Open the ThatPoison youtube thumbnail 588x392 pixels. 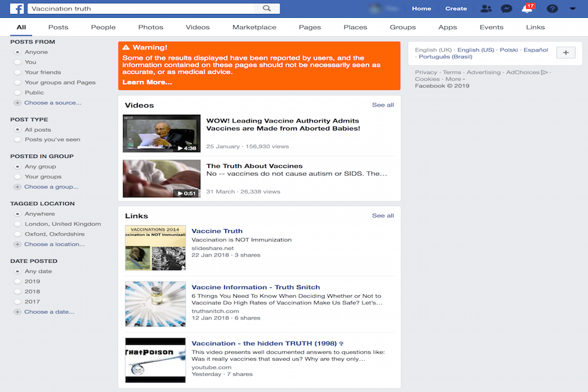point(155,360)
